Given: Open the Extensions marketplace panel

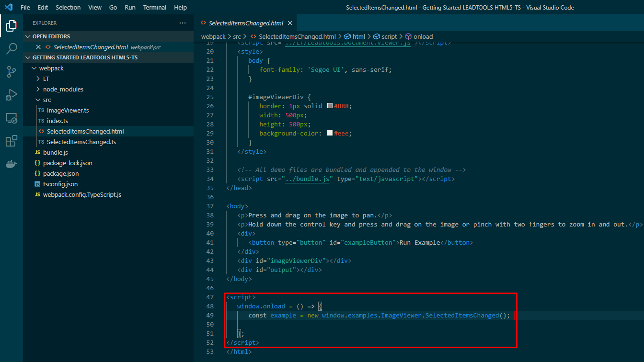Looking at the screenshot, I should coord(11,140).
